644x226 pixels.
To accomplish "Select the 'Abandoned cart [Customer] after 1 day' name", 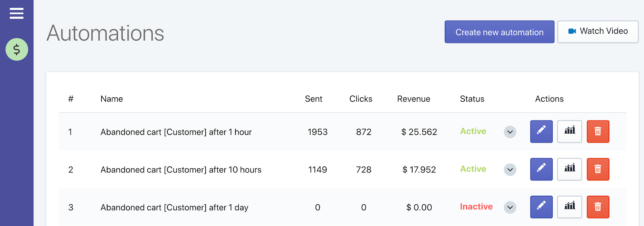I will point(174,207).
